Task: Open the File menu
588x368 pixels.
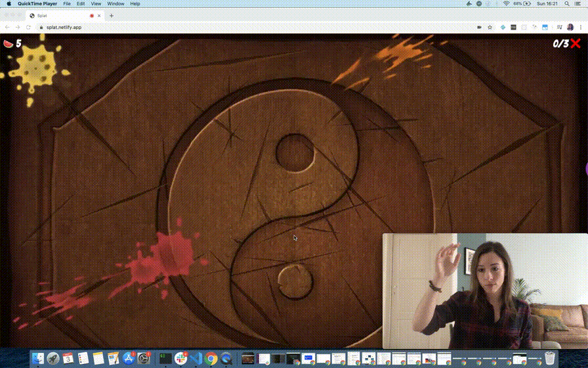Action: (67, 4)
